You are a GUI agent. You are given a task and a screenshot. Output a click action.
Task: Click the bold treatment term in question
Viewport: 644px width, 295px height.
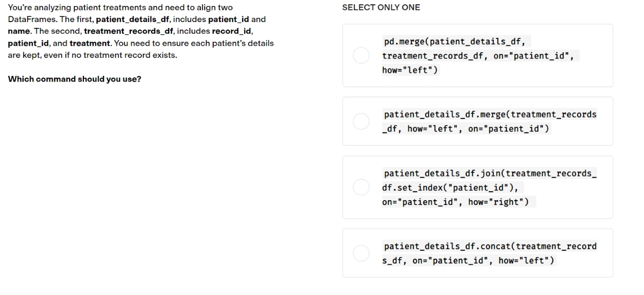pos(89,43)
